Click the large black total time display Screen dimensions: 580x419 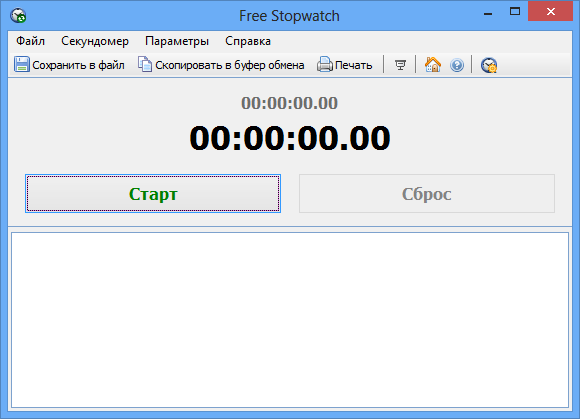coord(290,138)
